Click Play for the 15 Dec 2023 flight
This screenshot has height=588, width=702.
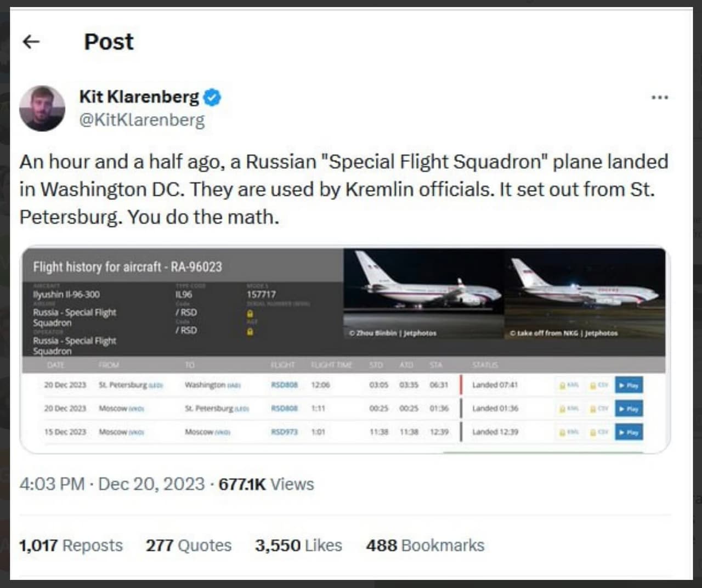[629, 432]
